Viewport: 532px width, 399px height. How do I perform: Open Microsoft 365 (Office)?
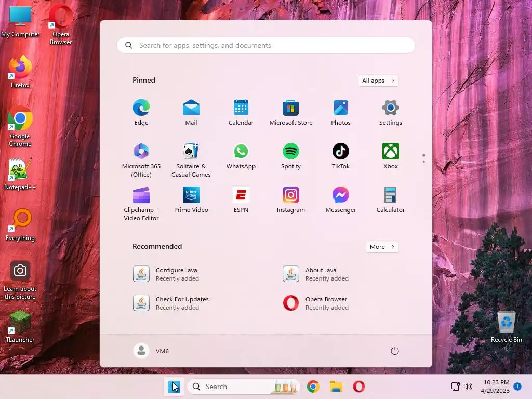coord(141,161)
